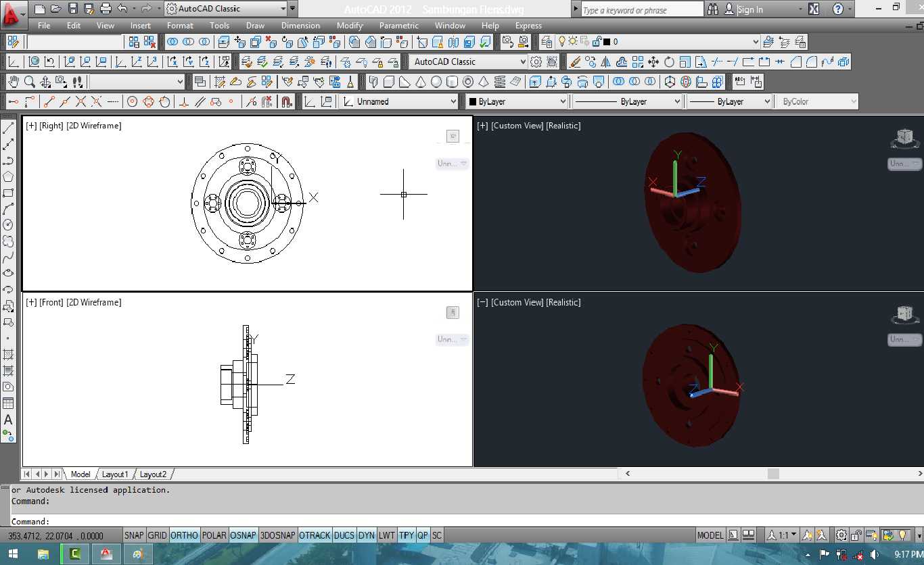Open the ByLayer linetype dropdown

point(628,101)
